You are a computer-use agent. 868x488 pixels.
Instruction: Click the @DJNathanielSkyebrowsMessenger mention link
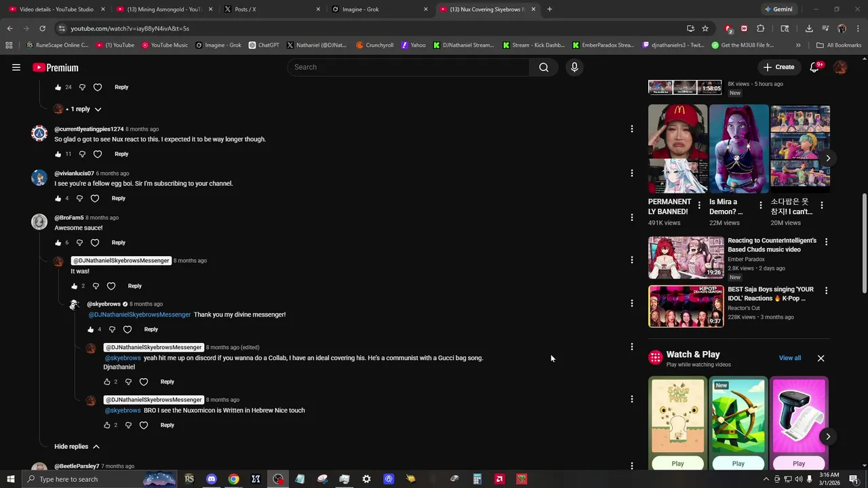140,314
